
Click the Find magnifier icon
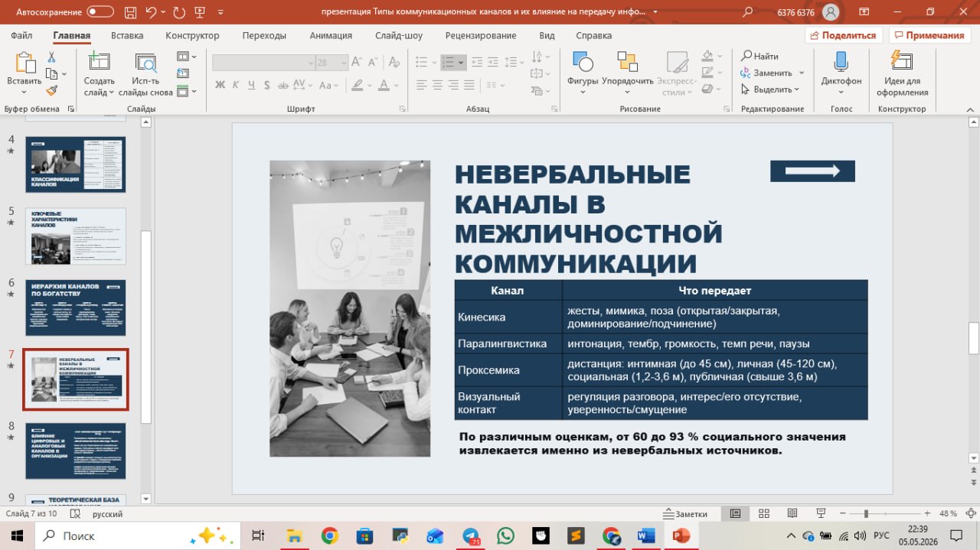coord(746,56)
